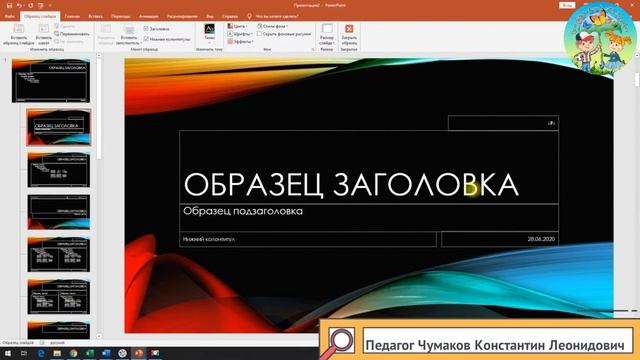Image resolution: width=640 pixels, height=360 pixels.
Task: Insert a new layout
Action: [44, 34]
